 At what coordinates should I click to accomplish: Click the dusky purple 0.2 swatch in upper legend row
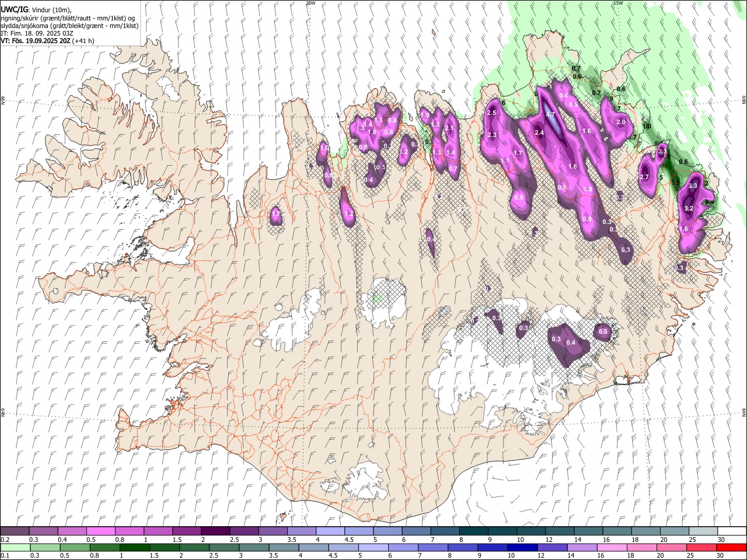tap(15, 531)
